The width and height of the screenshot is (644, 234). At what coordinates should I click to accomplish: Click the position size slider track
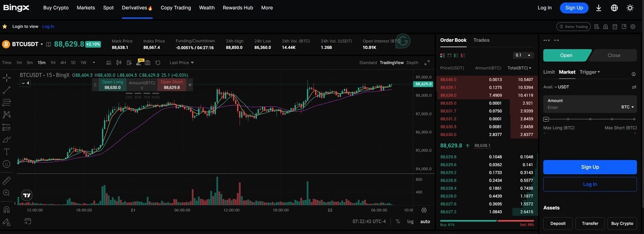tap(590, 119)
